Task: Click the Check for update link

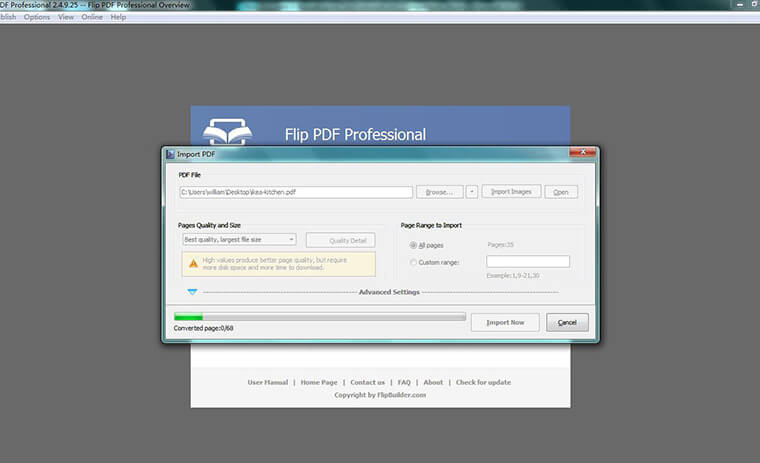Action: pyautogui.click(x=483, y=382)
